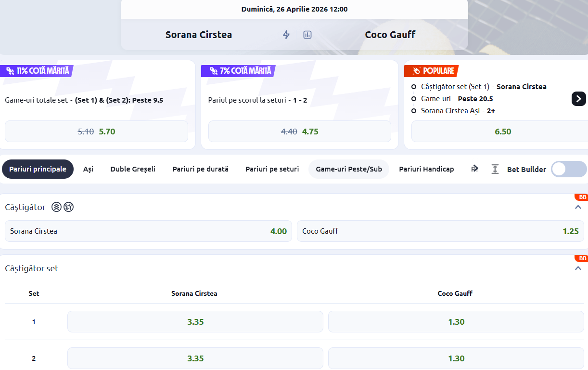Screen dimensions: 588x370
Task: Collapse the Câștigător market section
Action: tap(578, 207)
